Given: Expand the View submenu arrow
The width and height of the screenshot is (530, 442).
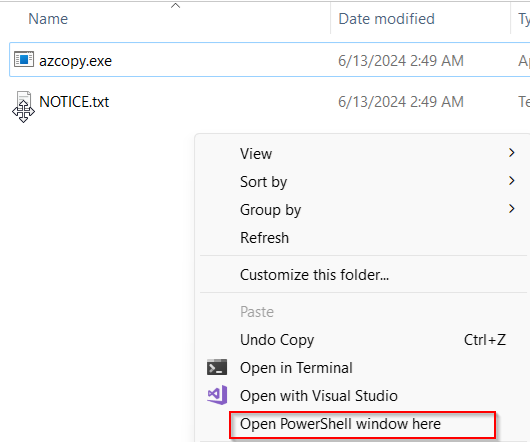Looking at the screenshot, I should 511,153.
